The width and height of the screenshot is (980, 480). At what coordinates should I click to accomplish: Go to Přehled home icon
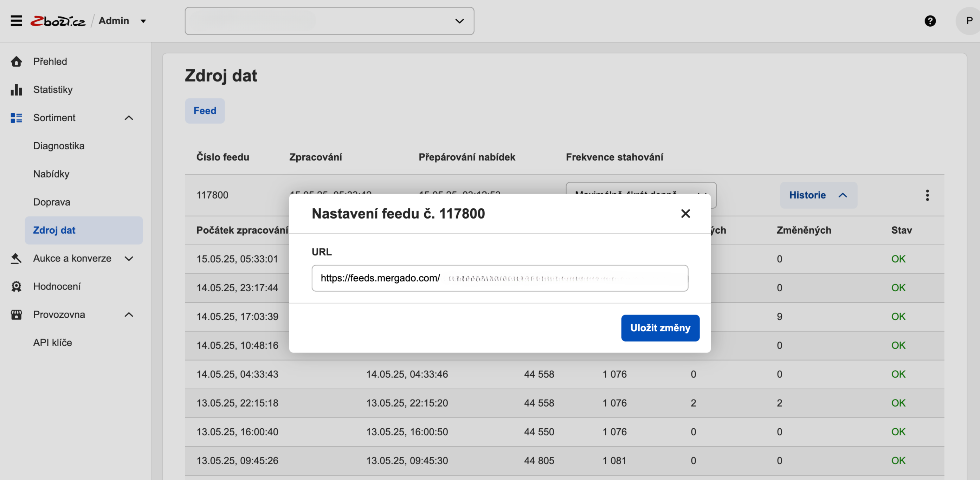[x=17, y=61]
